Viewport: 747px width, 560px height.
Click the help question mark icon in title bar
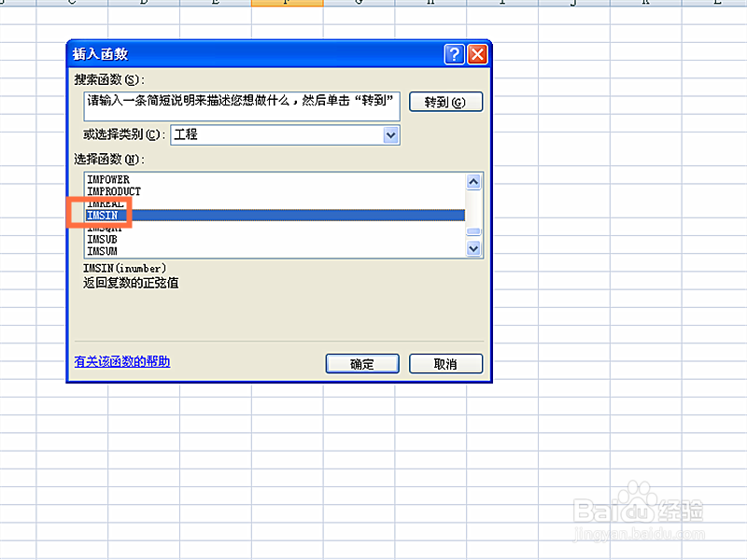[454, 54]
